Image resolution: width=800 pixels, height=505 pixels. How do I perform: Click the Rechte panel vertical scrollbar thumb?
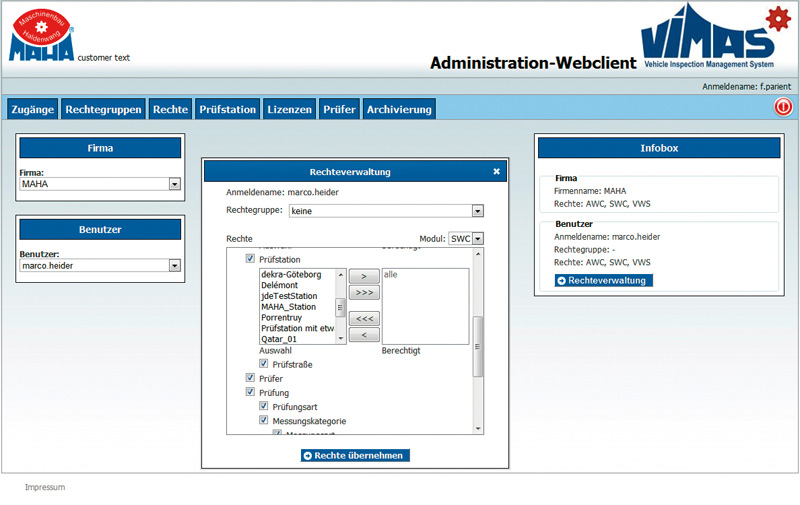[x=478, y=346]
